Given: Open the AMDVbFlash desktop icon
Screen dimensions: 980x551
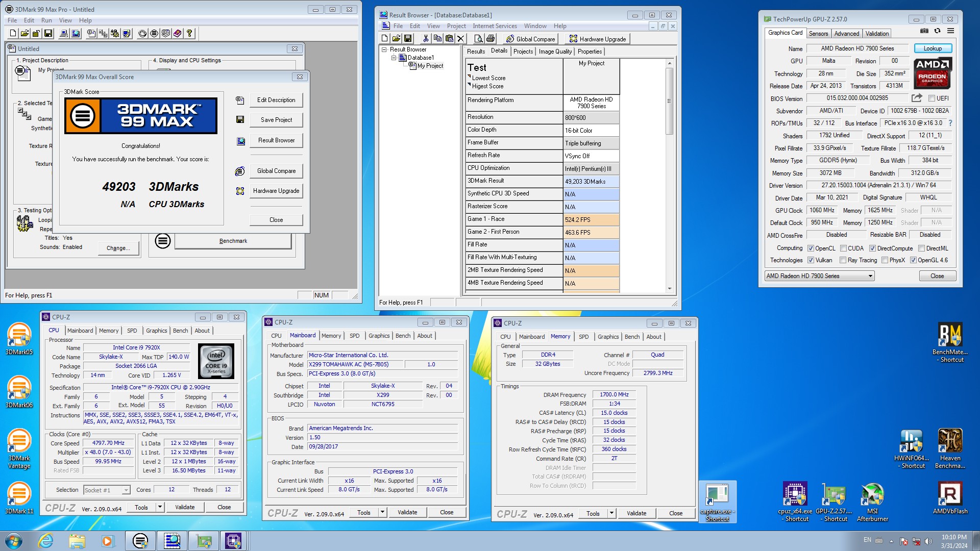Looking at the screenshot, I should click(950, 498).
